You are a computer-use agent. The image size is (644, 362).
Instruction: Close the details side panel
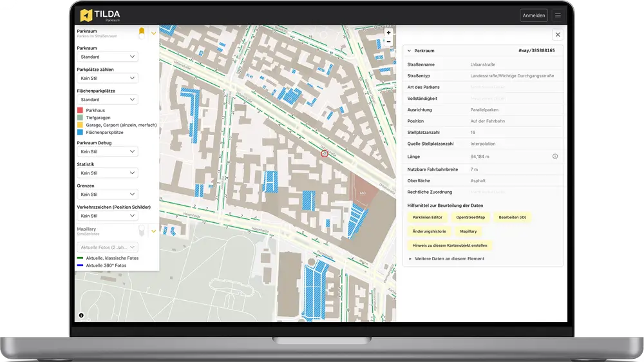click(x=558, y=35)
